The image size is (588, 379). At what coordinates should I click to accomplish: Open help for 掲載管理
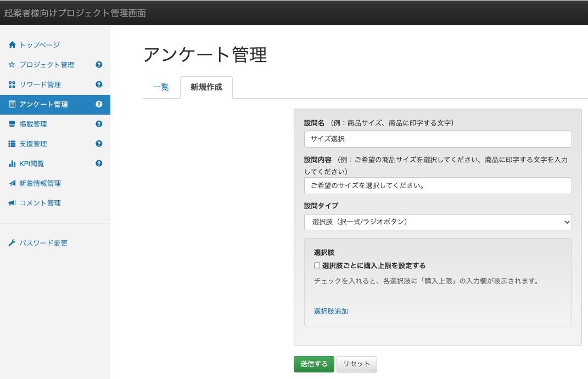pos(99,124)
